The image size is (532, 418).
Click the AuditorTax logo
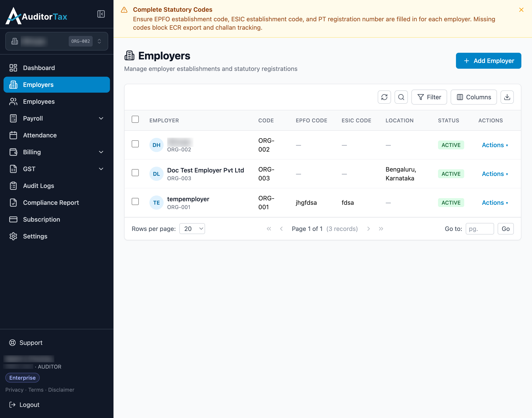36,16
